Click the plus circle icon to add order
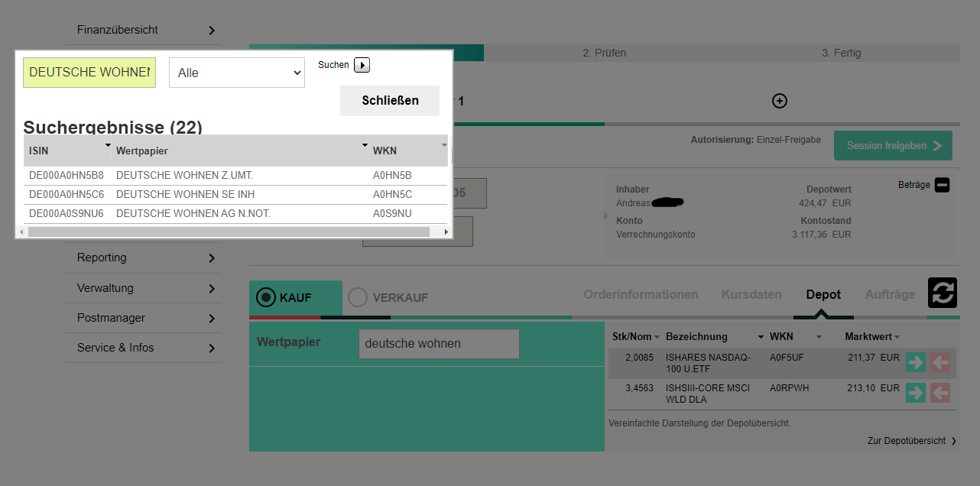The height and width of the screenshot is (486, 980). 780,101
